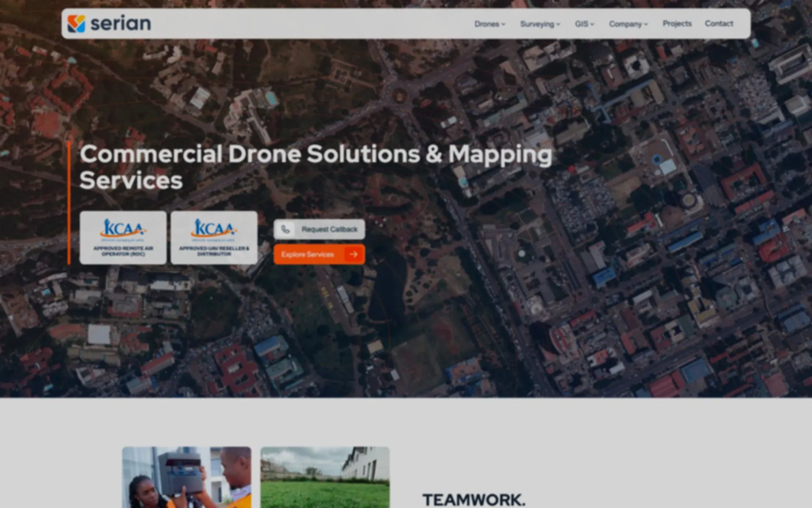Click the TEAMWORK. heading text
The height and width of the screenshot is (508, 812).
[x=474, y=499]
